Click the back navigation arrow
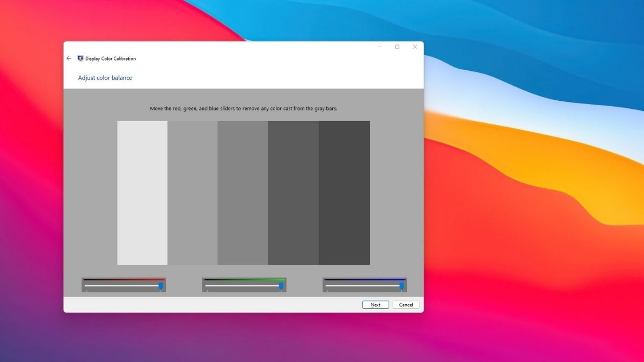Image resolution: width=644 pixels, height=362 pixels. (x=68, y=58)
